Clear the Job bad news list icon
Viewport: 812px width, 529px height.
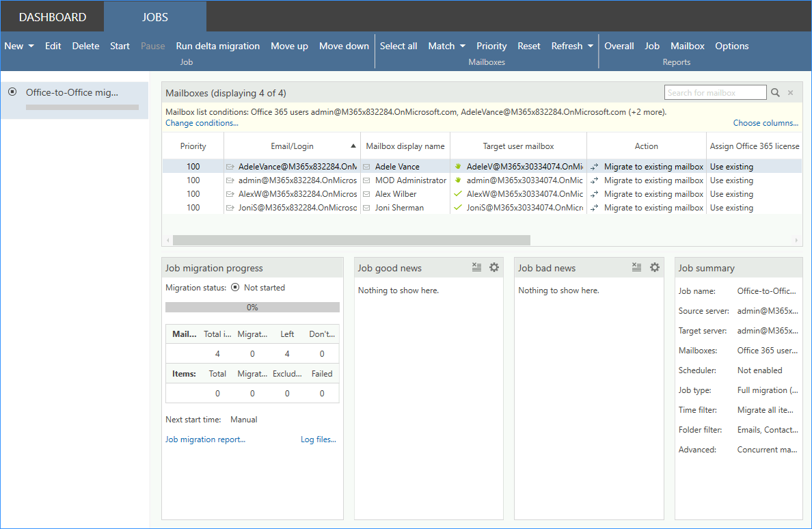[x=636, y=268]
